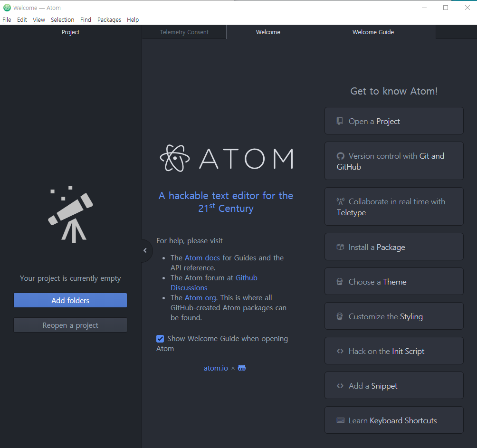Open the Atom org link
The width and height of the screenshot is (477, 448).
pos(200,297)
